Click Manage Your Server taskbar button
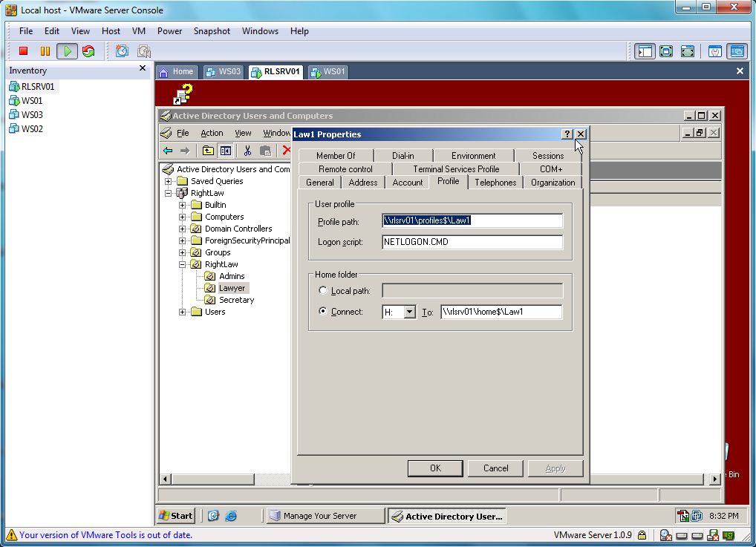The width and height of the screenshot is (756, 547). point(326,516)
